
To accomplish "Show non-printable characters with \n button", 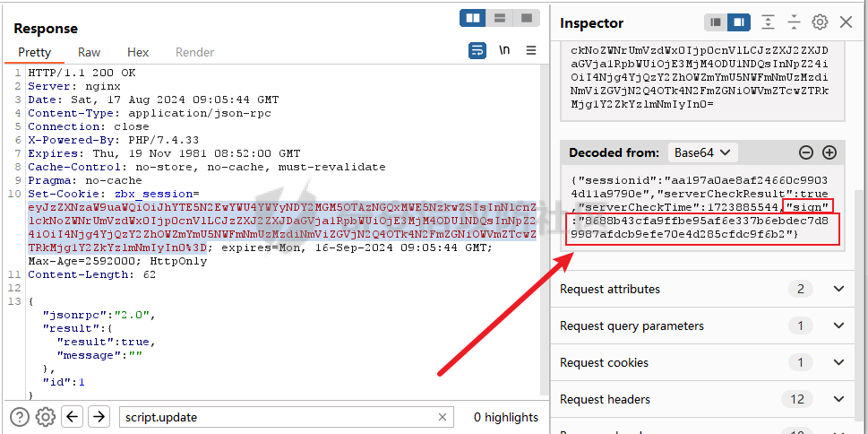I will point(505,51).
